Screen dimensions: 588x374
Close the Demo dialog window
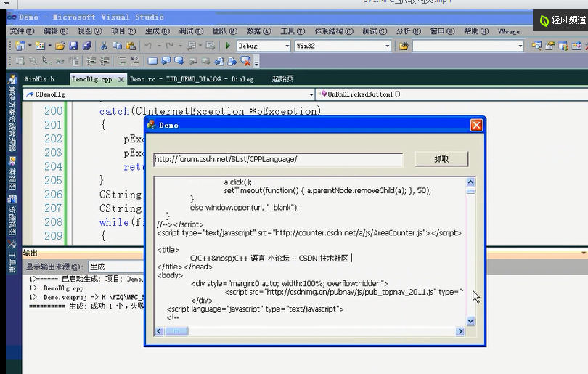tap(476, 126)
